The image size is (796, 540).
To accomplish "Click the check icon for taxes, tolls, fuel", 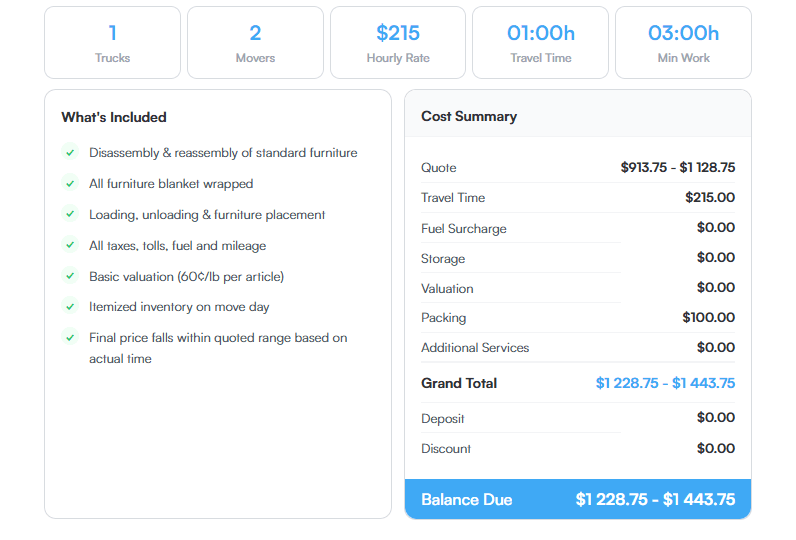I will tap(70, 245).
